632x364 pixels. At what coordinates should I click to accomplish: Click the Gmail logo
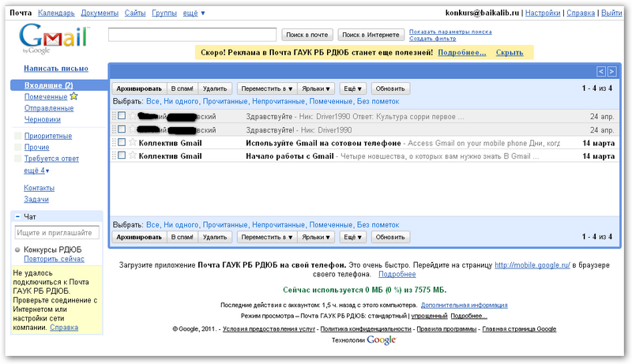coord(53,36)
